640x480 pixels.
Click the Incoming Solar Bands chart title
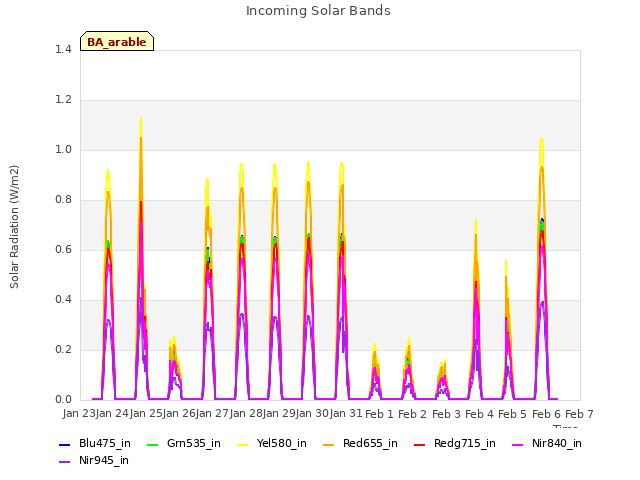click(x=318, y=11)
